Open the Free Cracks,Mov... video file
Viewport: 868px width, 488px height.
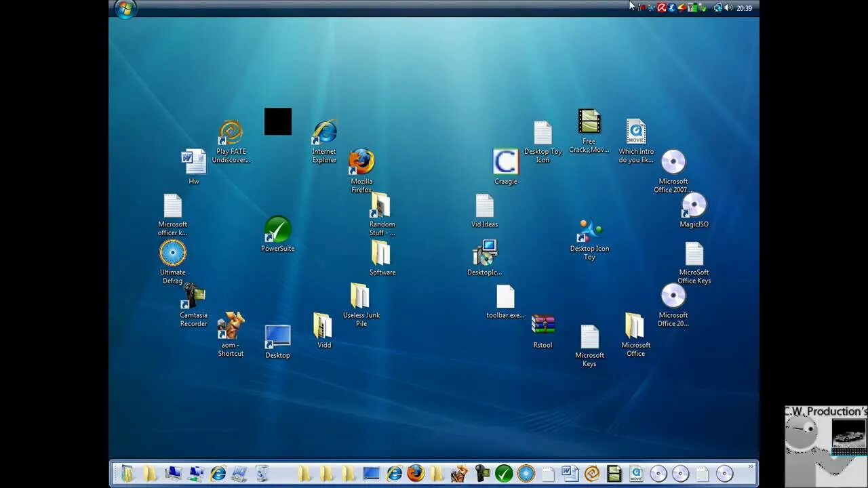589,131
